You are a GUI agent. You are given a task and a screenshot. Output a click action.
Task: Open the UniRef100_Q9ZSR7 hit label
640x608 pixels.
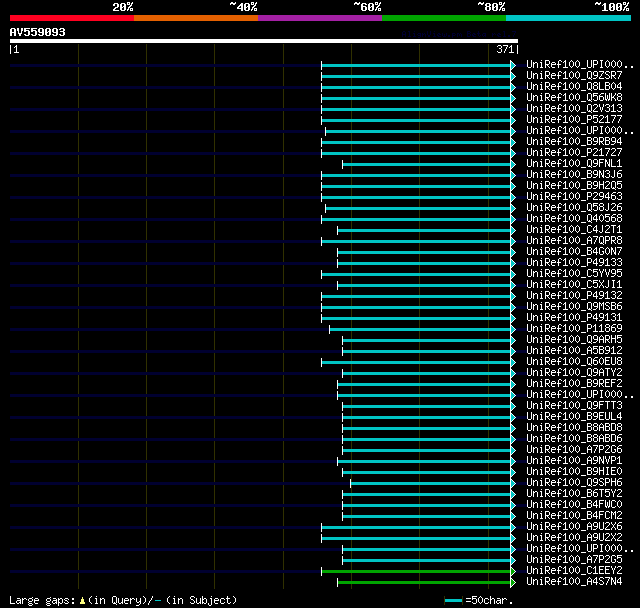pyautogui.click(x=574, y=75)
